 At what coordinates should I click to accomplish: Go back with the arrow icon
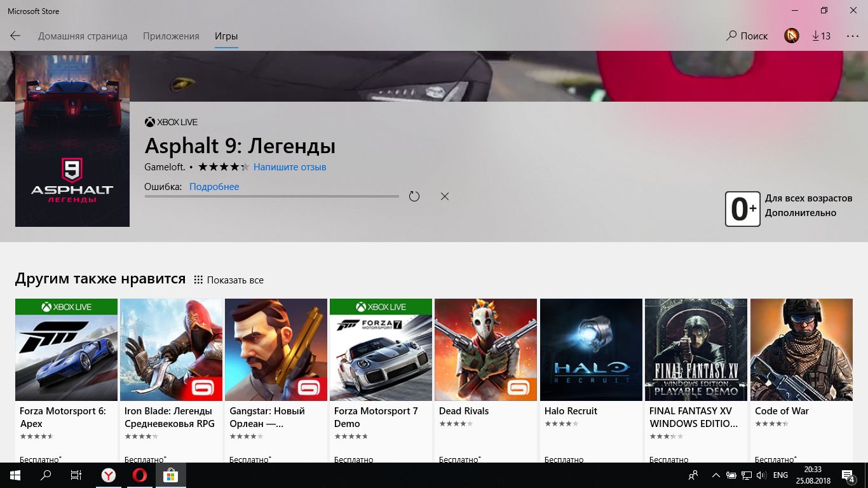tap(15, 36)
